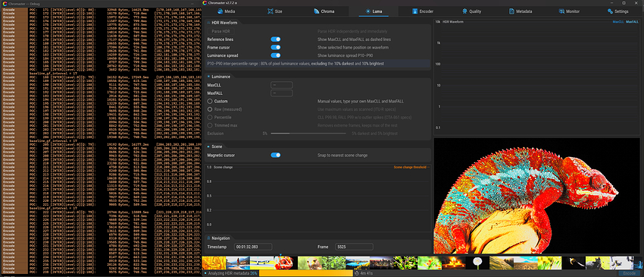Collapse the Navigation section header
Screen dimensions: 644x277
[218, 238]
